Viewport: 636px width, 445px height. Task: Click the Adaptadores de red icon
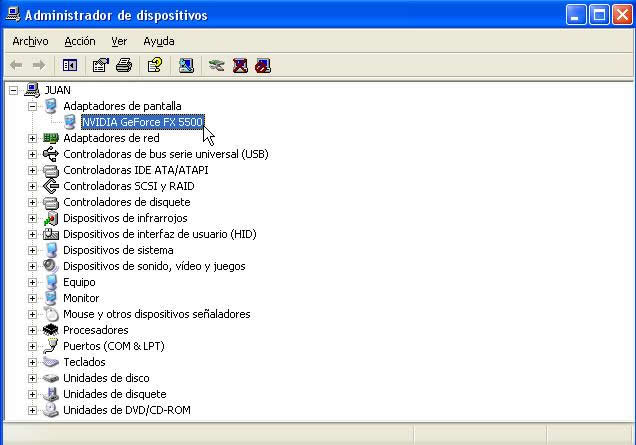click(x=51, y=138)
